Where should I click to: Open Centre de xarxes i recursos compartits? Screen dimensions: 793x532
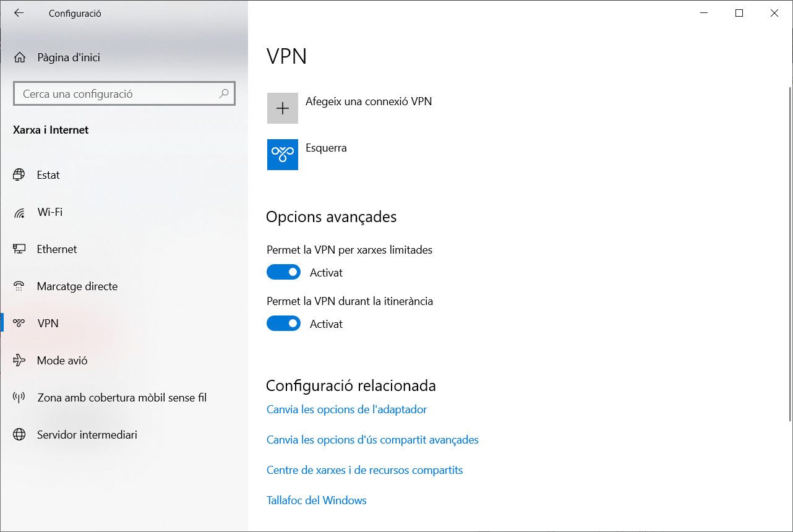coord(364,470)
